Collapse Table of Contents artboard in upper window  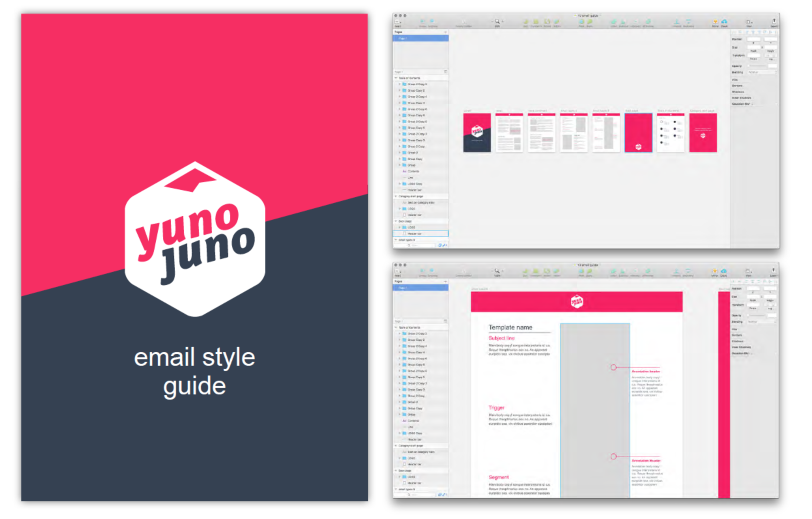click(x=396, y=78)
